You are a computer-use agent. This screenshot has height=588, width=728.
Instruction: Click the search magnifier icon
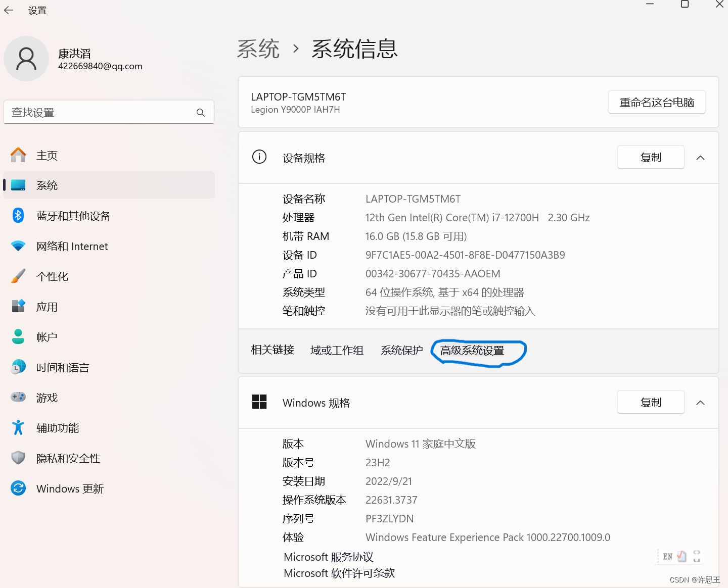[x=201, y=113]
